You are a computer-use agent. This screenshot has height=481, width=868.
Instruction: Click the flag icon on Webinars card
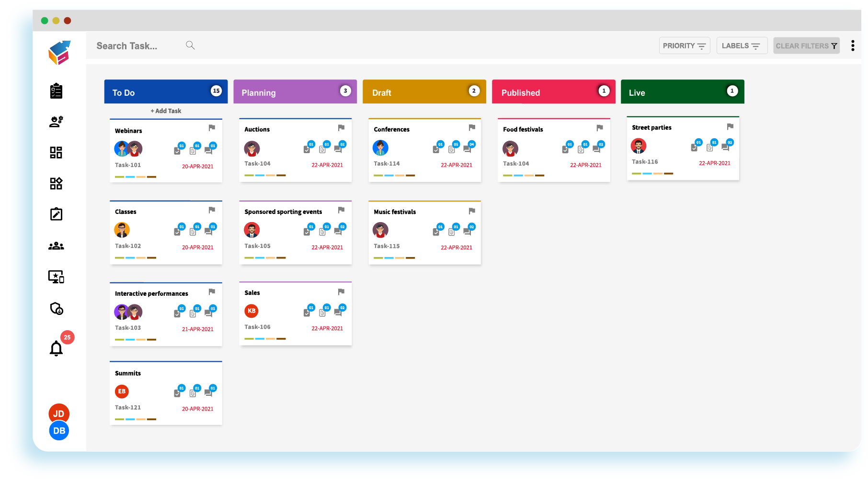click(212, 128)
